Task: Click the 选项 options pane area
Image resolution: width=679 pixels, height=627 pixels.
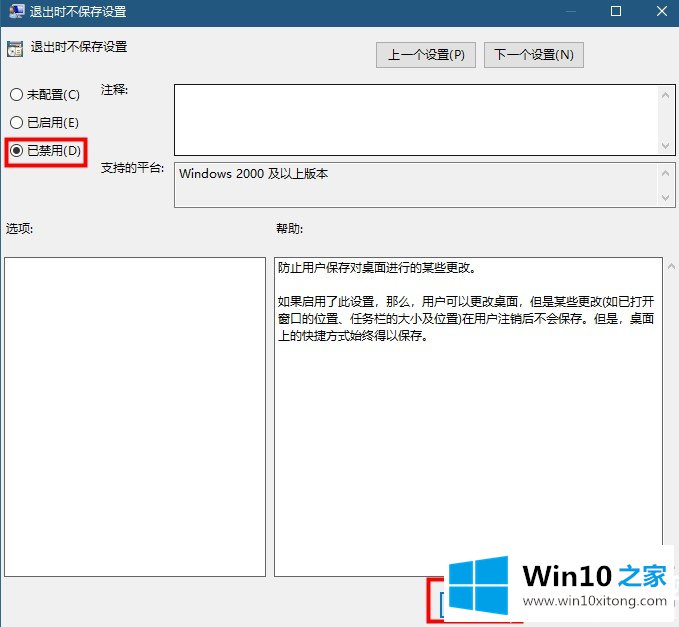Action: [135, 417]
